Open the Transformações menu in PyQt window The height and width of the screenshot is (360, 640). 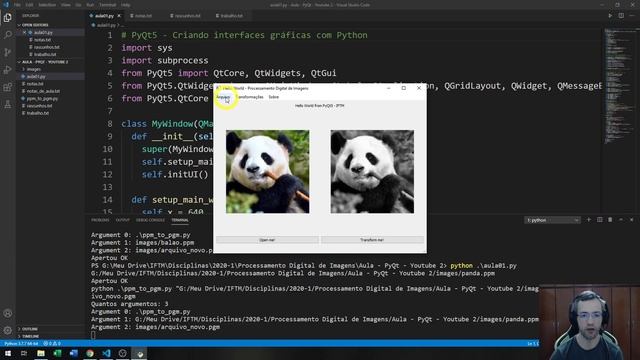tap(250, 97)
